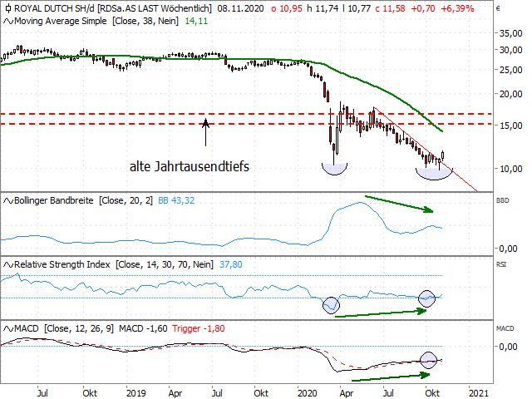The image size is (532, 399).
Task: Click the 10,00 price axis label
Action: (511, 169)
